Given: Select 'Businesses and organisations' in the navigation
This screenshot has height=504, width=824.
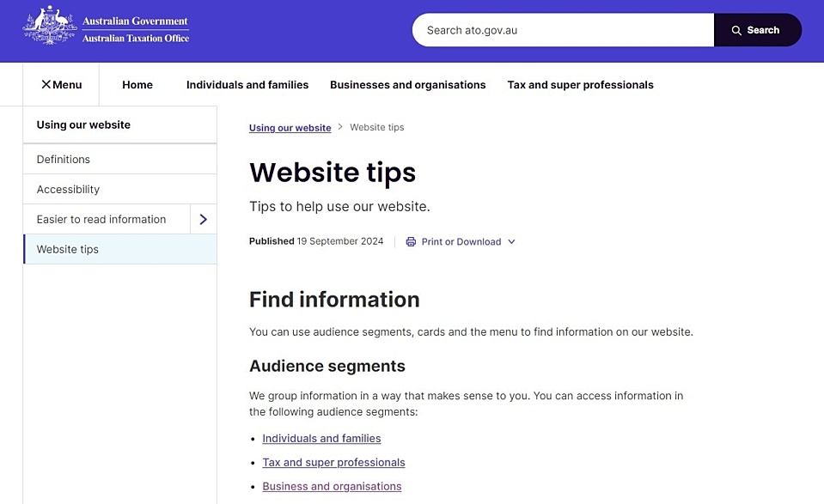Looking at the screenshot, I should click(x=407, y=84).
